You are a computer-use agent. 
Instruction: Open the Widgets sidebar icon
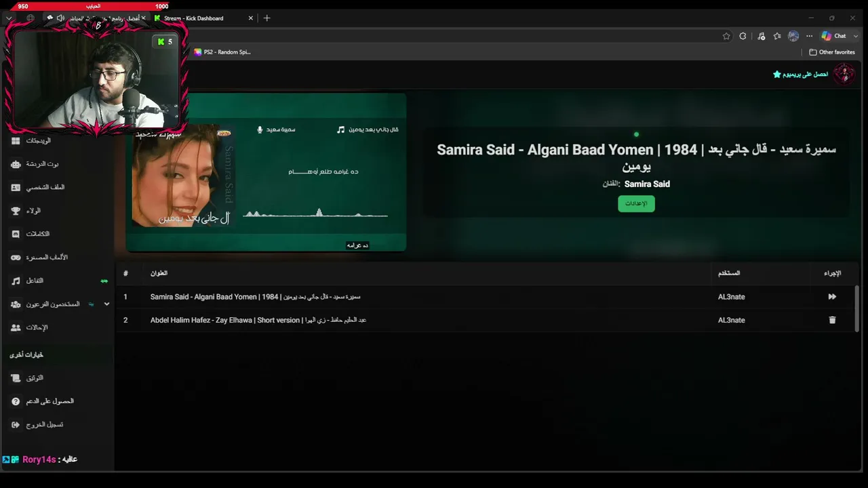tap(16, 140)
